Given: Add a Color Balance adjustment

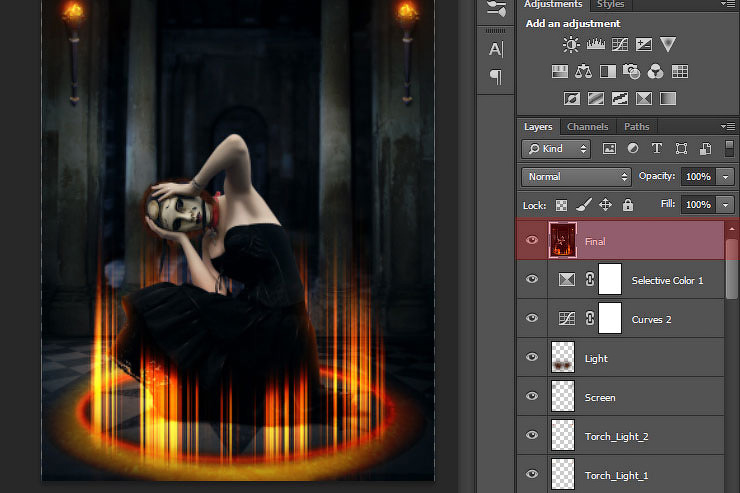Looking at the screenshot, I should pyautogui.click(x=584, y=71).
